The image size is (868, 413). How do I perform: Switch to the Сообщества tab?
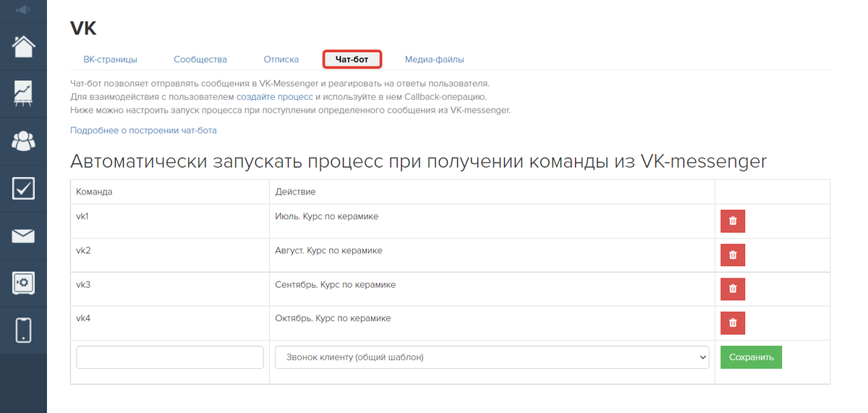coord(200,59)
